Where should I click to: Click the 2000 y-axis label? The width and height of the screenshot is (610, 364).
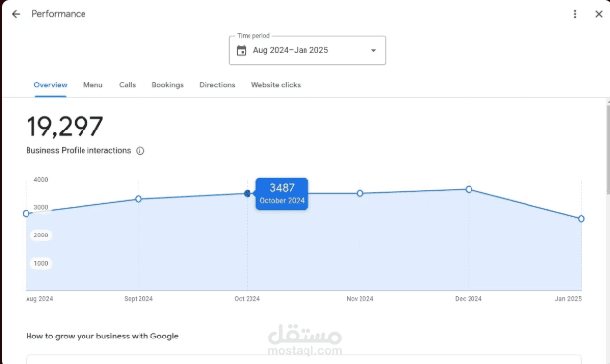pyautogui.click(x=41, y=235)
